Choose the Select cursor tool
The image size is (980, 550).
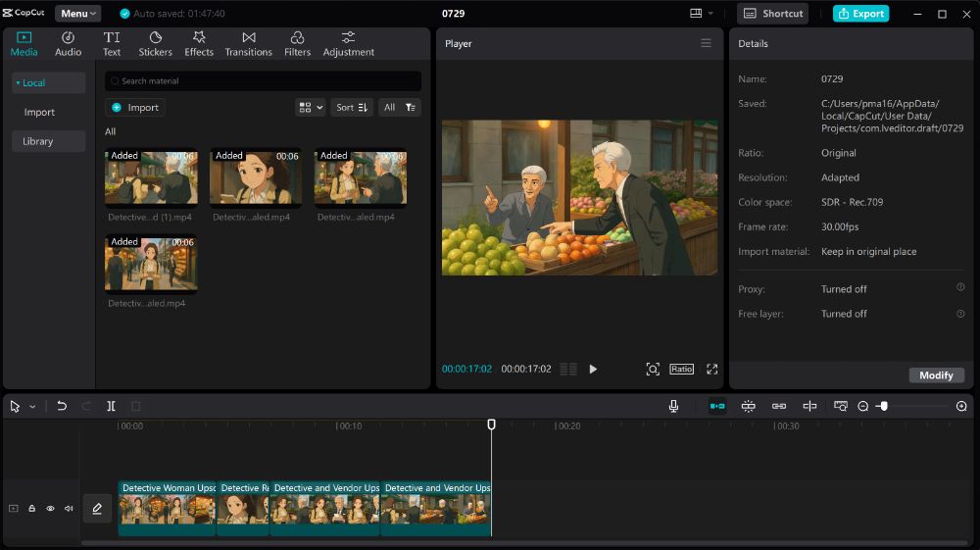pyautogui.click(x=15, y=406)
